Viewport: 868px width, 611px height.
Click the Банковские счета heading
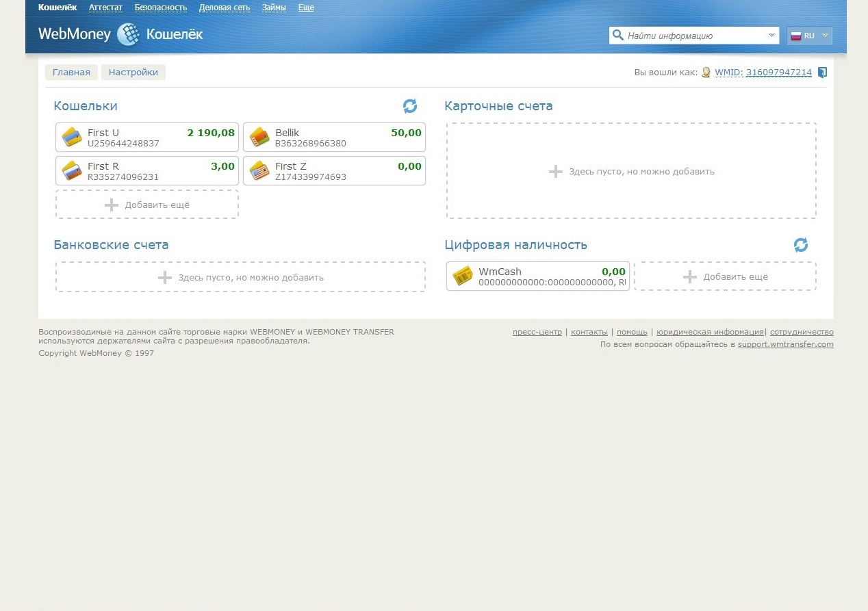111,245
